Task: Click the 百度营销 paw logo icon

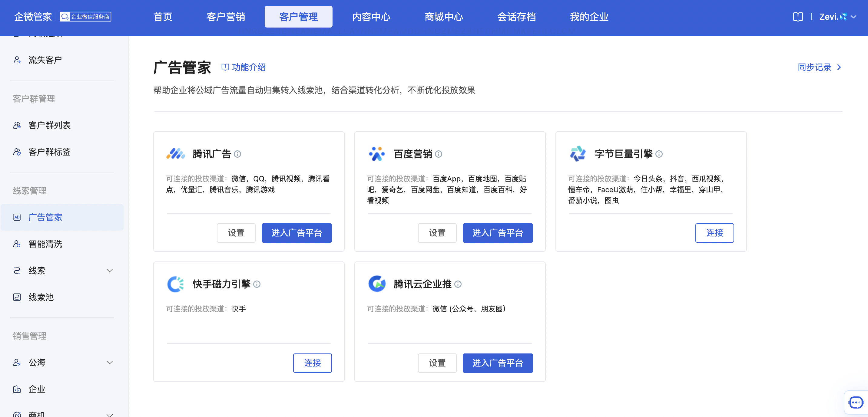Action: 377,154
